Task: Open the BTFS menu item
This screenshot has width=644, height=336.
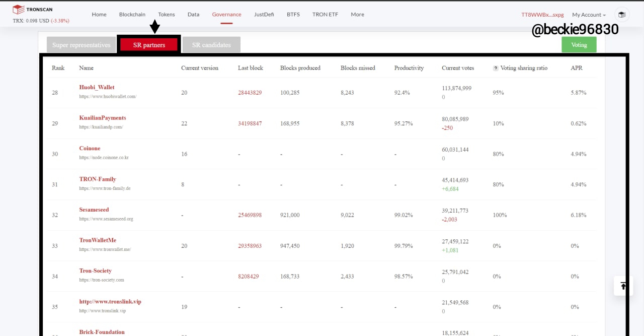Action: pyautogui.click(x=293, y=14)
